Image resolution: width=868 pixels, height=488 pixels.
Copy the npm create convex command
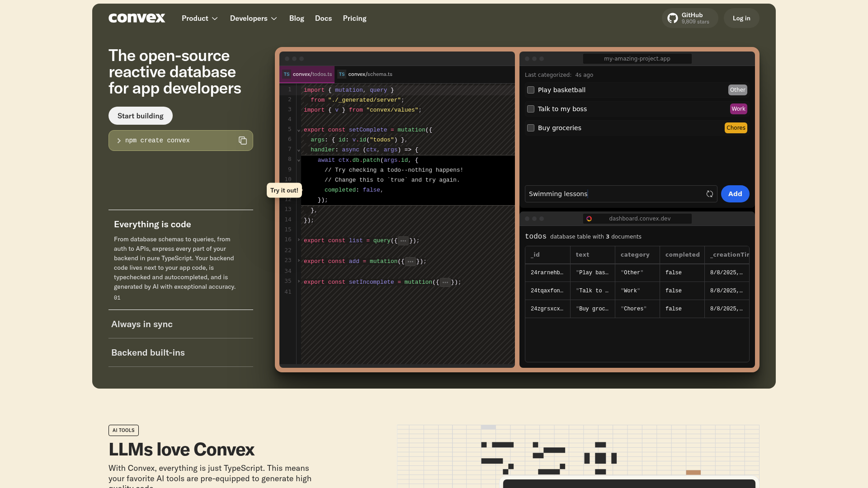243,141
